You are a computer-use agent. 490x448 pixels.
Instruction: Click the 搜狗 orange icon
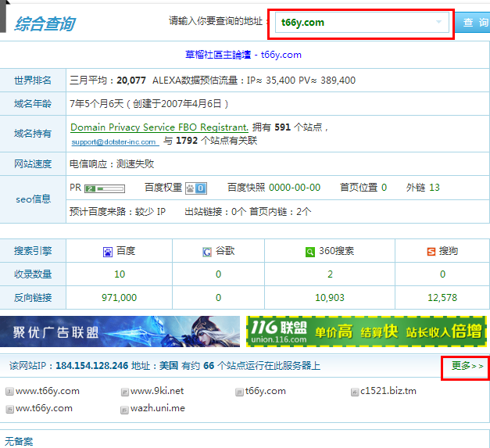[431, 252]
